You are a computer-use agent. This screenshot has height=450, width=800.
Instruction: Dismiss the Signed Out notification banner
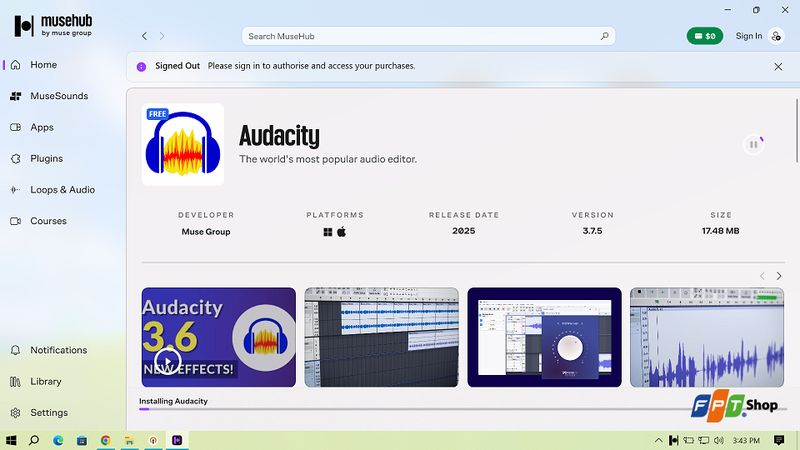[x=778, y=66]
